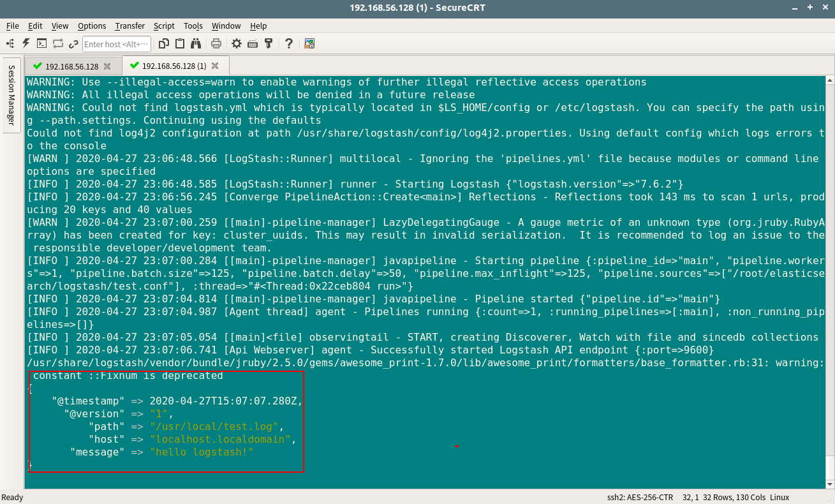Screen dimensions: 835x504
Task: Close the 192.168.56.128 (1) tab
Action: 216,65
